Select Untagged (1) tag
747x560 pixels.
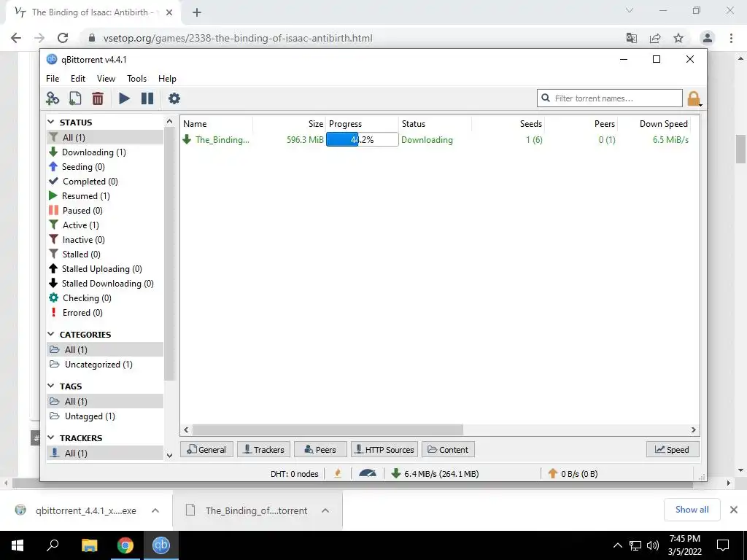(x=105, y=416)
